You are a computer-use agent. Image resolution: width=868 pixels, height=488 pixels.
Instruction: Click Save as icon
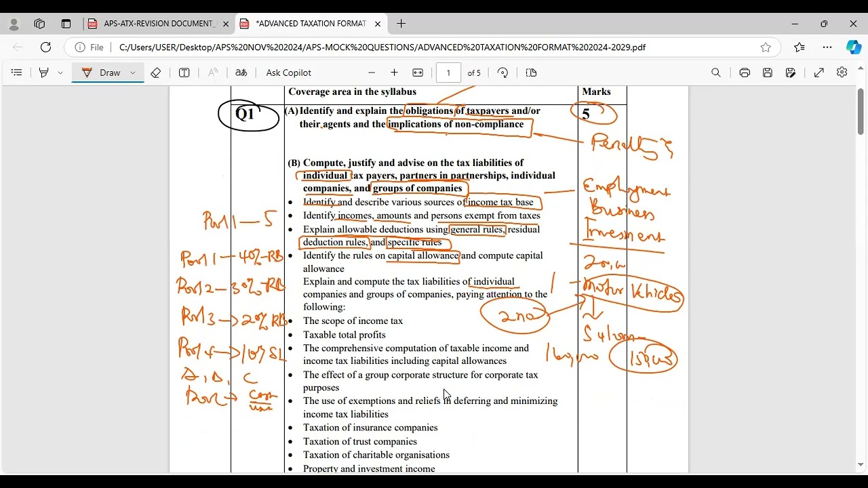[x=791, y=73]
